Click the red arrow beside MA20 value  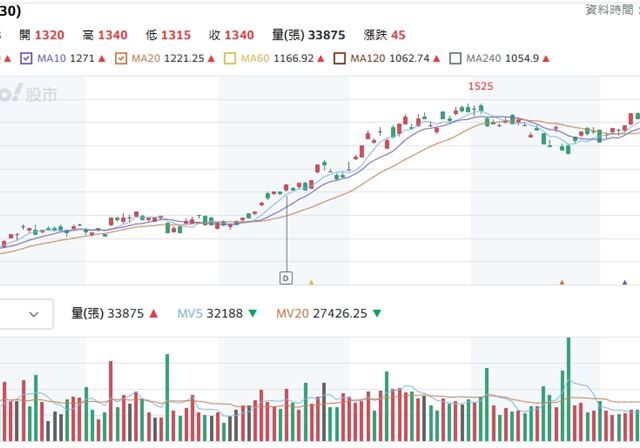(213, 58)
